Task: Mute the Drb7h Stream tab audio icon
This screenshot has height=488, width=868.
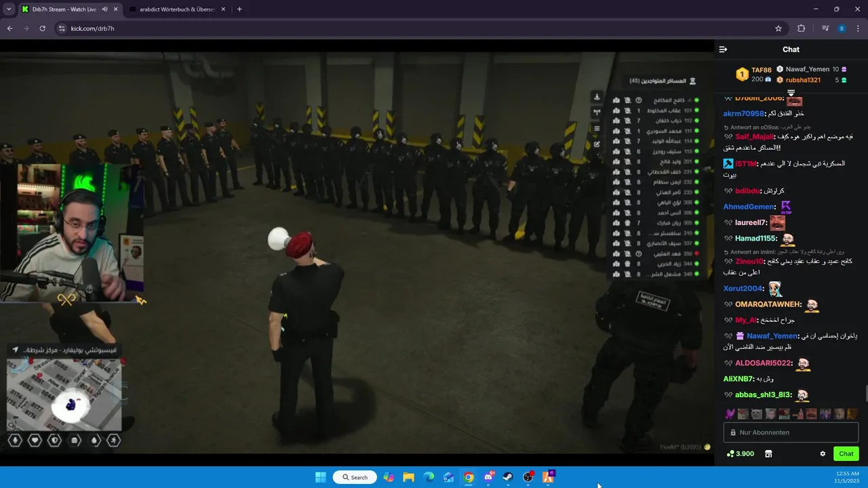Action: pos(104,9)
